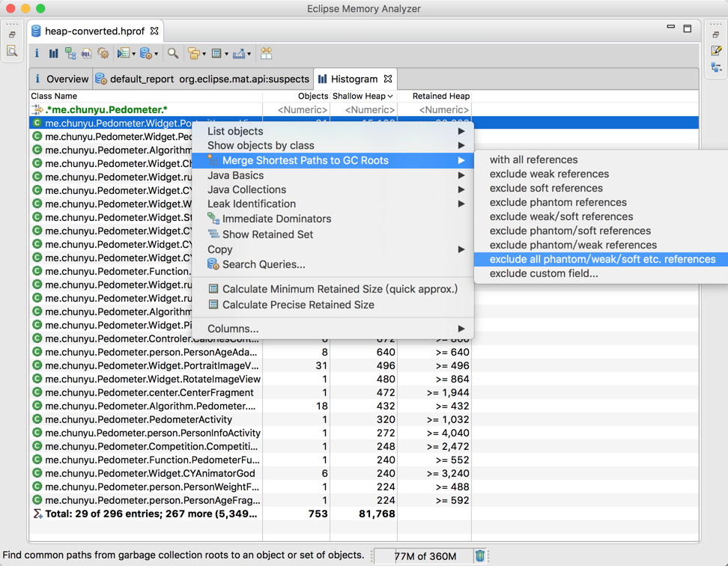Click the class icon of CenterFragment row
This screenshot has height=566, width=728.
point(37,392)
